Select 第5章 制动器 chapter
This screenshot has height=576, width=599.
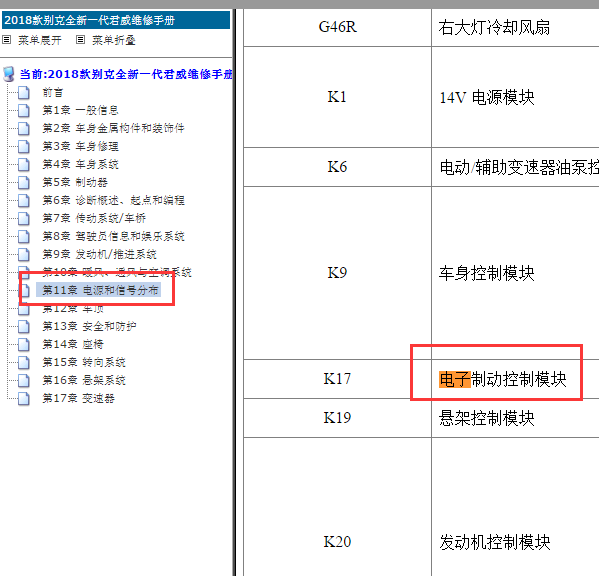pyautogui.click(x=75, y=182)
